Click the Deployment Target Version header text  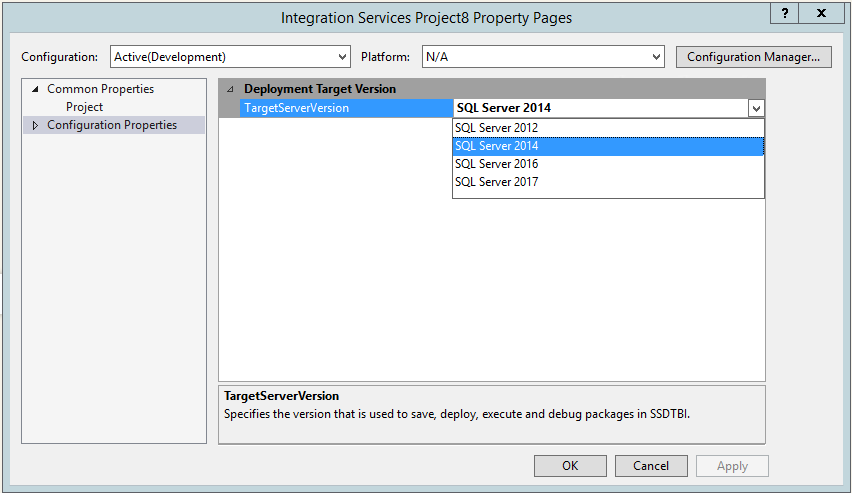click(320, 89)
